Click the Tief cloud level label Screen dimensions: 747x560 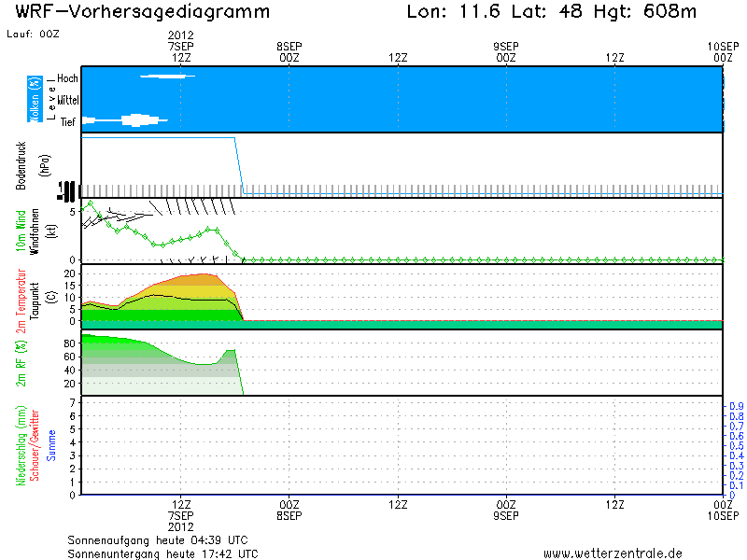tap(67, 122)
